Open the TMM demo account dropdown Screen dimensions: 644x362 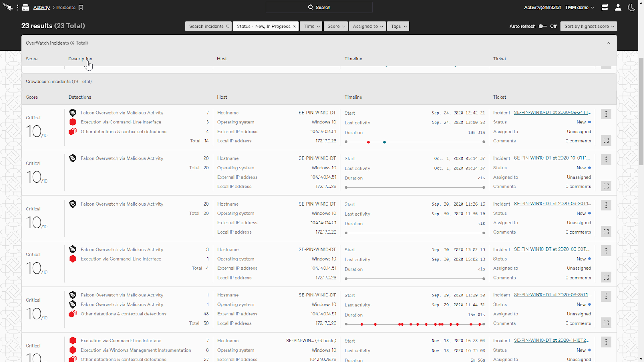pyautogui.click(x=580, y=8)
